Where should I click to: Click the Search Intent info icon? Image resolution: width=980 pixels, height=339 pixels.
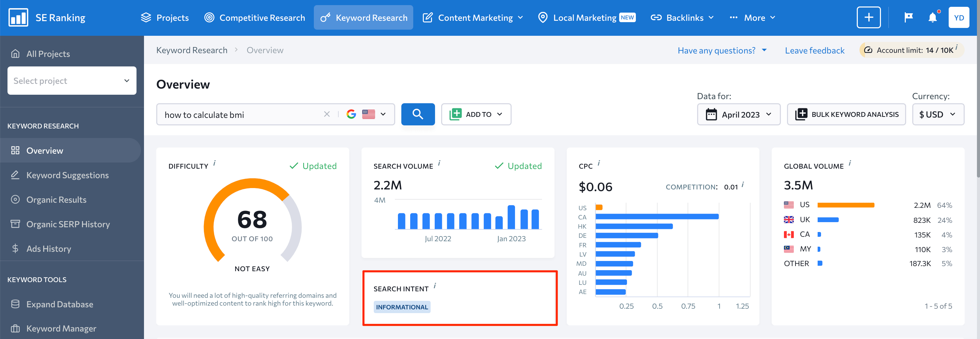434,286
